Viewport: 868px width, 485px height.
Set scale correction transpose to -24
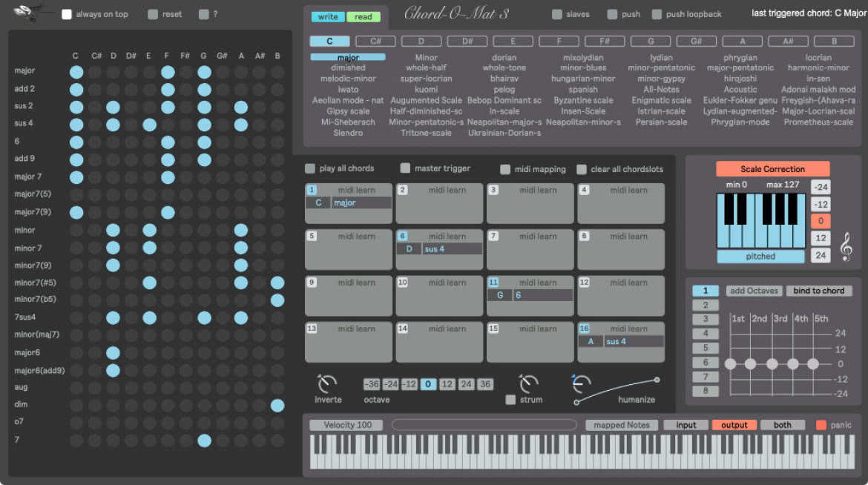click(x=821, y=187)
